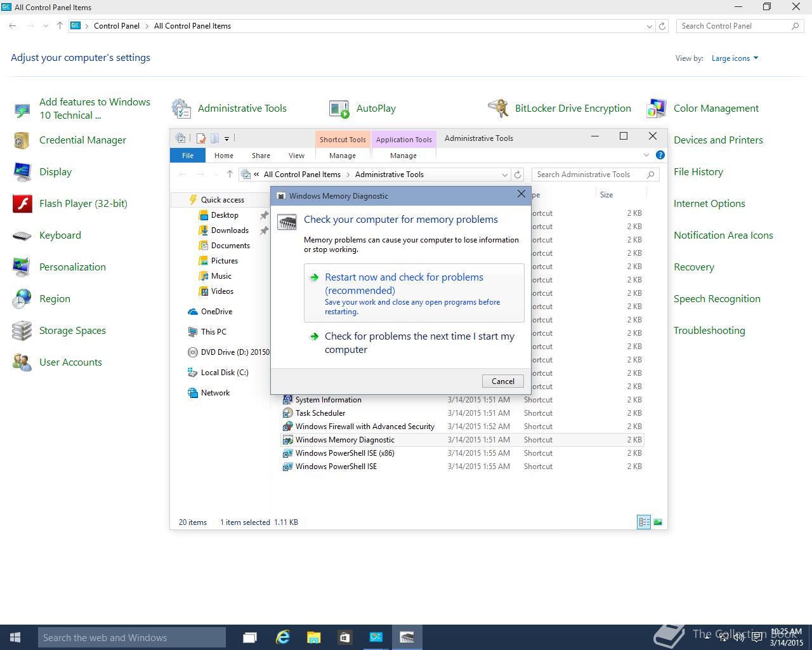The image size is (812, 650).
Task: Select Local Disk (C:) in navigation pane
Action: [225, 373]
